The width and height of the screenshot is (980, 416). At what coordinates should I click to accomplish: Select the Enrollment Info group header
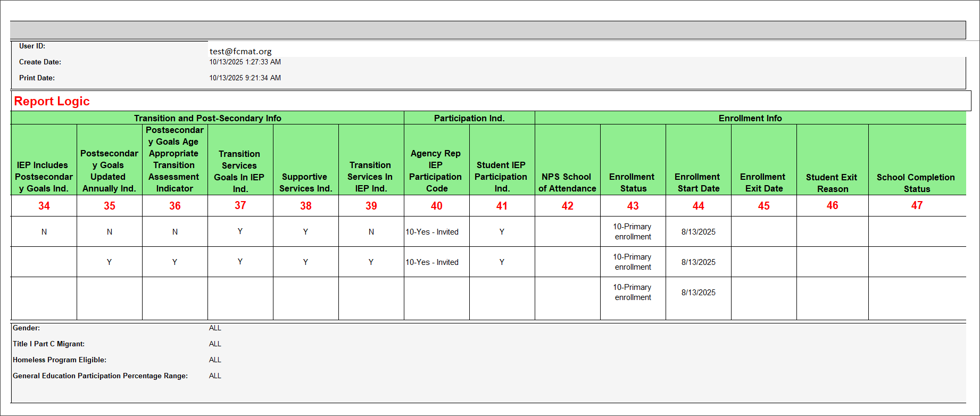(750, 118)
